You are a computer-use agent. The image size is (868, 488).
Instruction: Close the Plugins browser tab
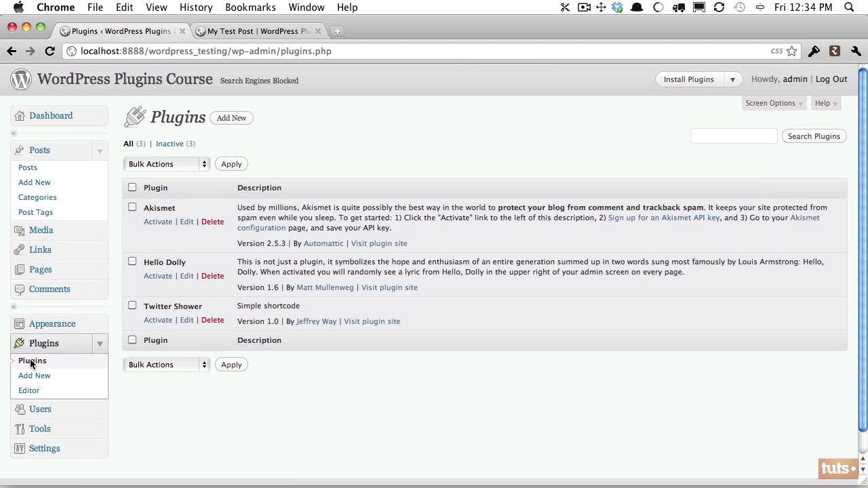pyautogui.click(x=182, y=31)
